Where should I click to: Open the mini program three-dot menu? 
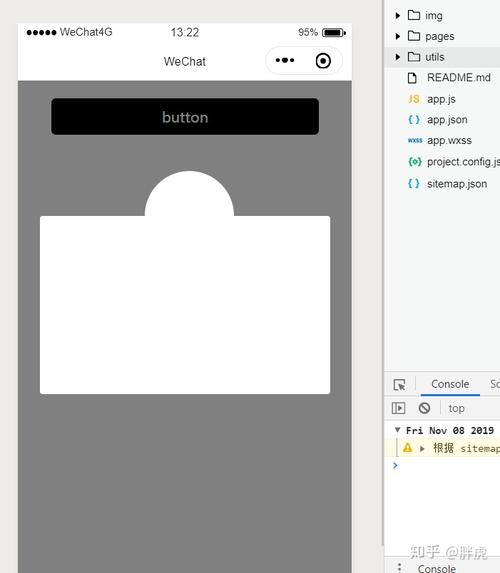click(x=285, y=60)
